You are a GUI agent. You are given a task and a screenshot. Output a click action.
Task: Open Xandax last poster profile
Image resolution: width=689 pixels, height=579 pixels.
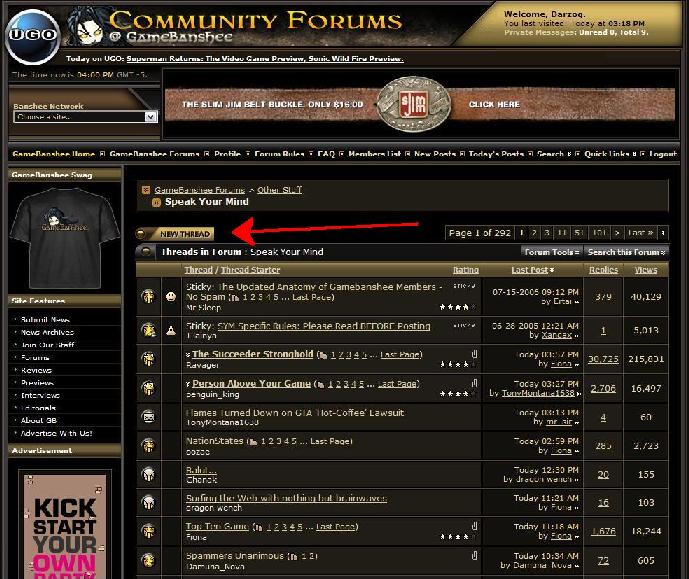pos(557,335)
